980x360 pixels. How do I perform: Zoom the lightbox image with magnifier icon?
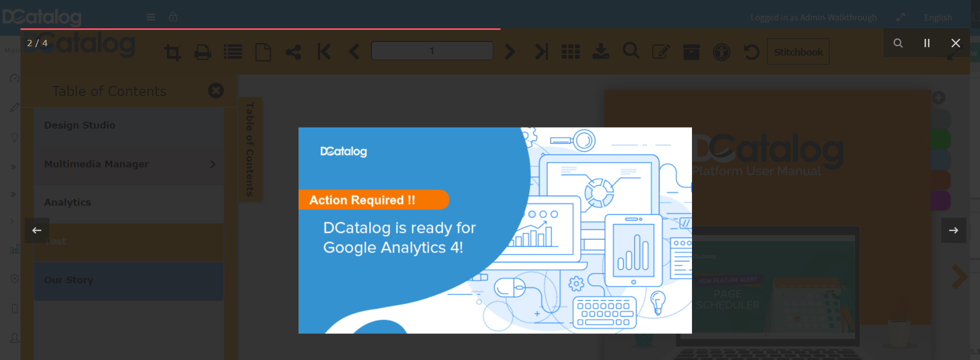tap(898, 43)
